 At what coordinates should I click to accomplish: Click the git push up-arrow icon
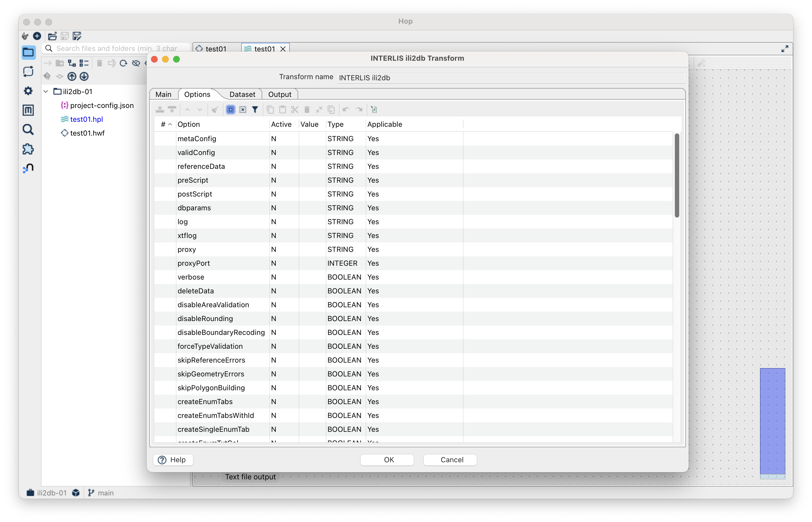(x=72, y=77)
